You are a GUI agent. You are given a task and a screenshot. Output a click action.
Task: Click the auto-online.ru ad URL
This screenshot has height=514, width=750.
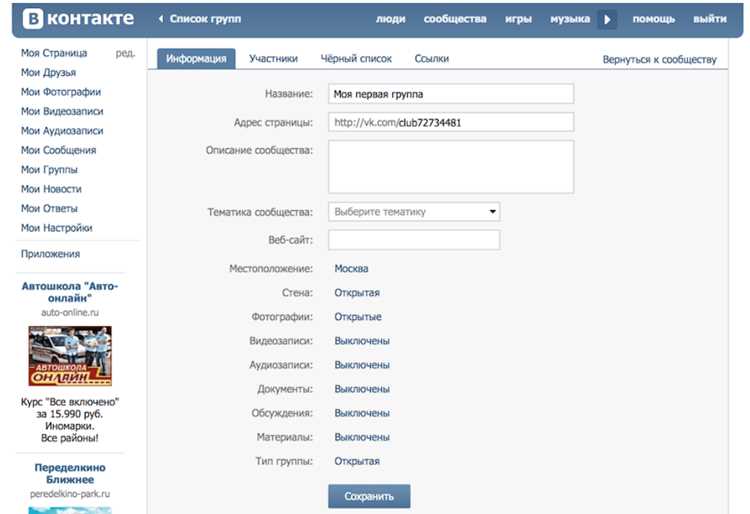coord(70,313)
